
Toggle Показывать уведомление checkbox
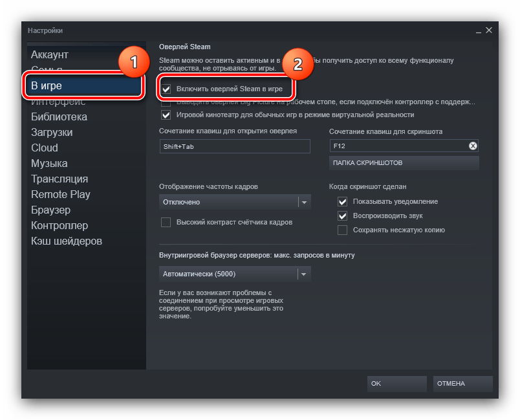tap(342, 202)
